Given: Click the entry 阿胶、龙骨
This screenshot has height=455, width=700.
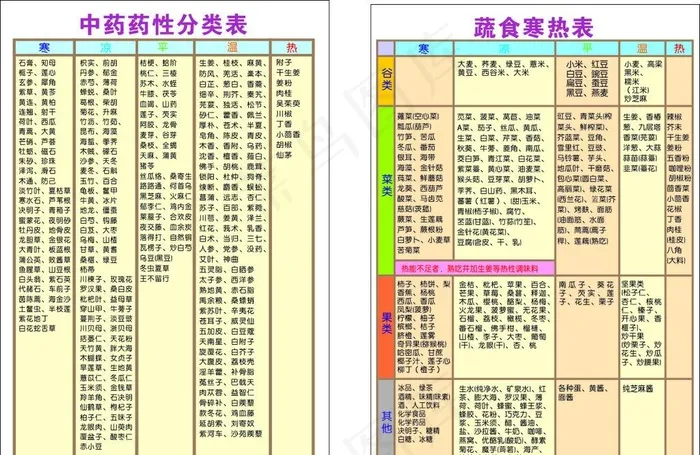Looking at the screenshot, I should [x=158, y=125].
